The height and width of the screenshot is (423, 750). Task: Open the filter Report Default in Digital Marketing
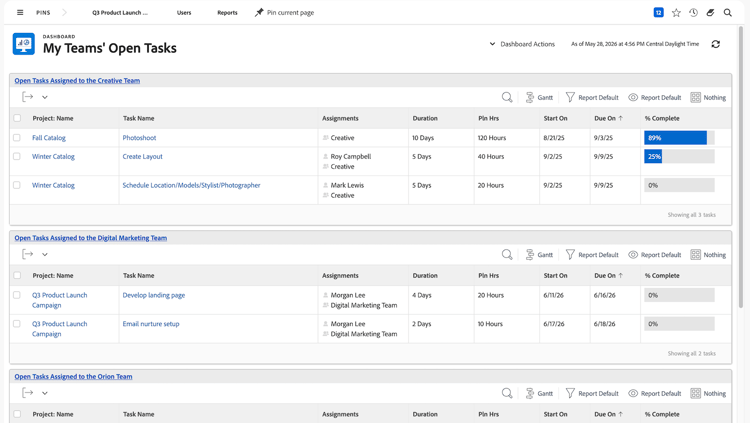click(x=592, y=255)
